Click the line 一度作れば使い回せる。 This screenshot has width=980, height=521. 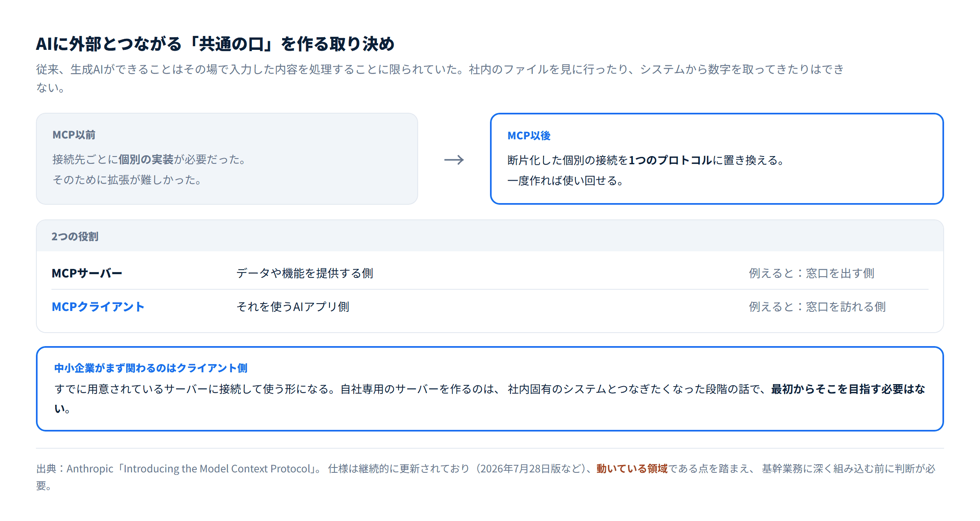(x=566, y=181)
